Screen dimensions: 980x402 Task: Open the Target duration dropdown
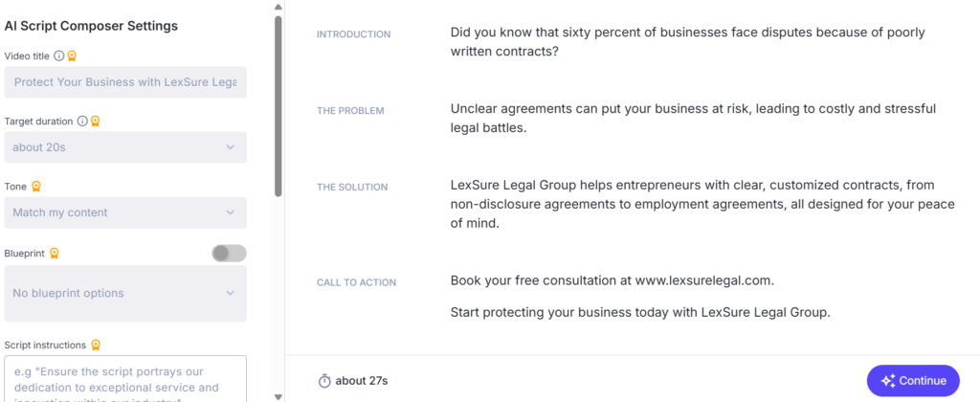pyautogui.click(x=125, y=147)
